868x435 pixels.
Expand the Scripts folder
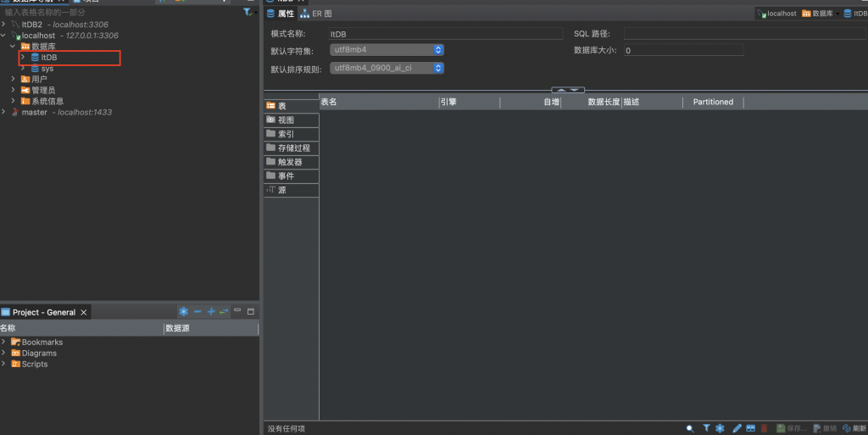point(4,363)
